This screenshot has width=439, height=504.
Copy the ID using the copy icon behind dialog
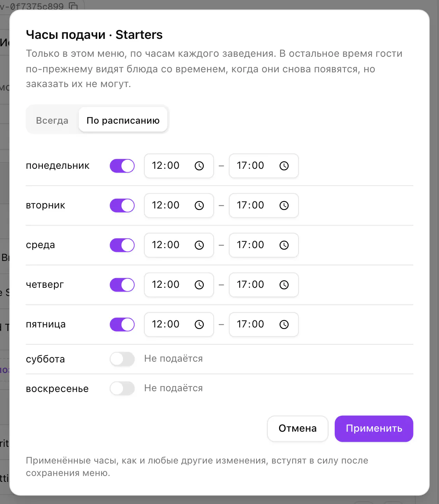point(73,6)
